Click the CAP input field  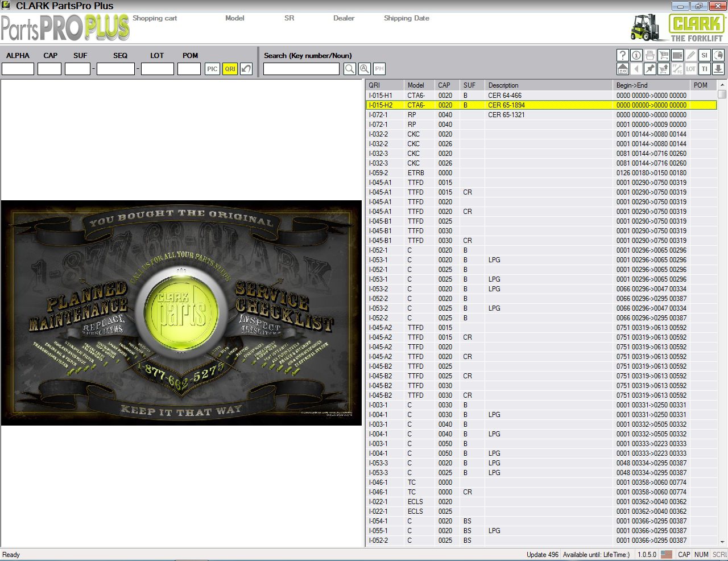tap(49, 69)
